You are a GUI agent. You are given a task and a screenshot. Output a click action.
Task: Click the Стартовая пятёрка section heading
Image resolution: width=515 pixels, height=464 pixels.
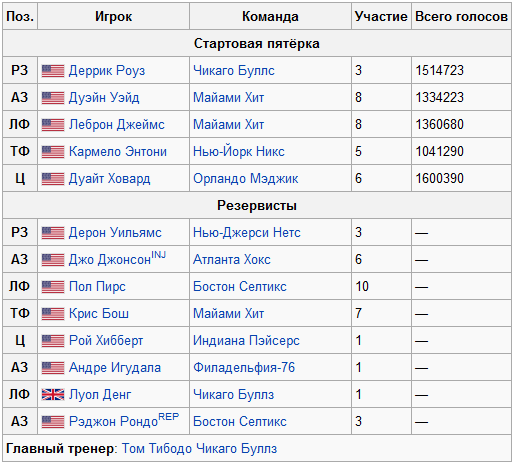pos(257,43)
